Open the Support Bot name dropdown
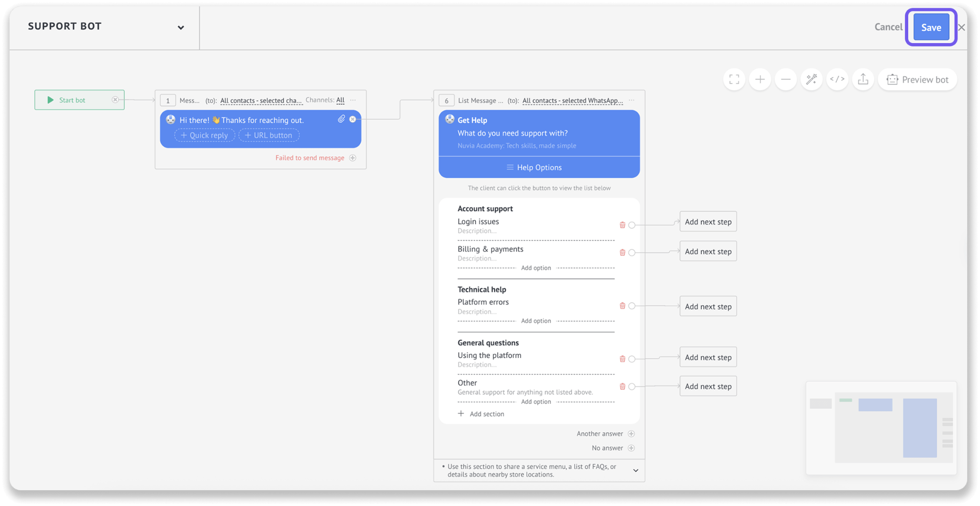This screenshot has height=506, width=980. pos(181,27)
